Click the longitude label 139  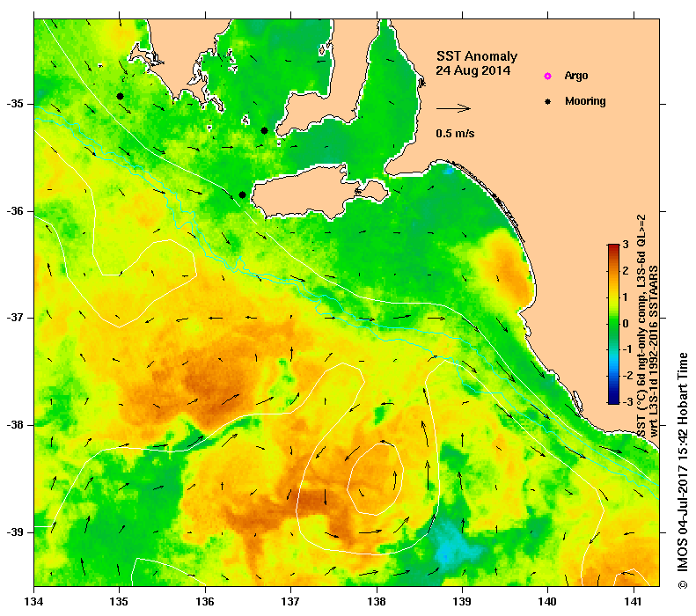pyautogui.click(x=463, y=602)
